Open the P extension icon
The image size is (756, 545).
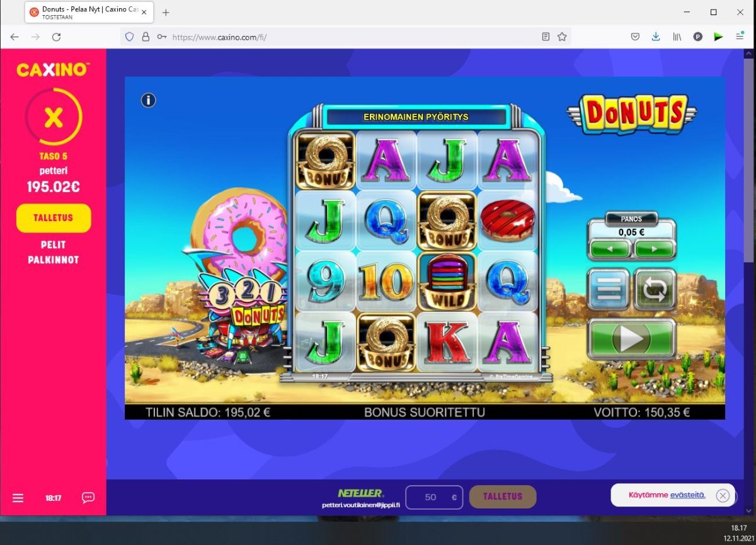coord(698,37)
